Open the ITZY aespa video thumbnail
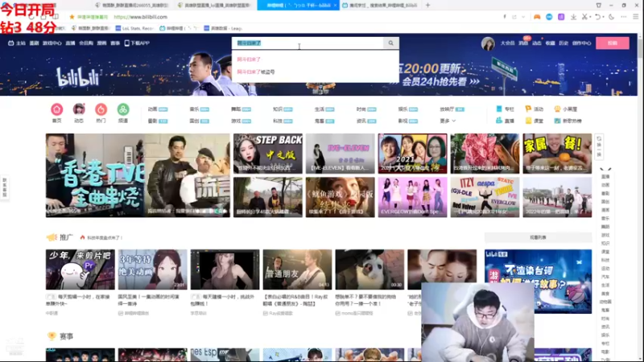Viewport: 644px width, 362px height. [x=485, y=197]
